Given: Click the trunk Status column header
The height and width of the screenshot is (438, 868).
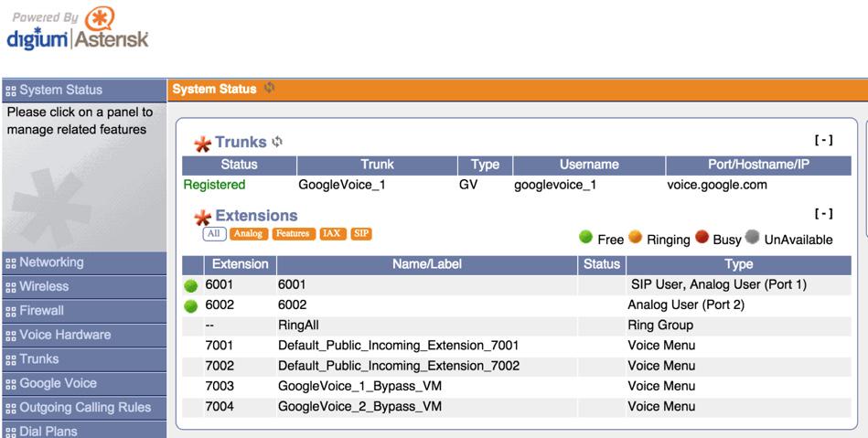Looking at the screenshot, I should pyautogui.click(x=239, y=165).
